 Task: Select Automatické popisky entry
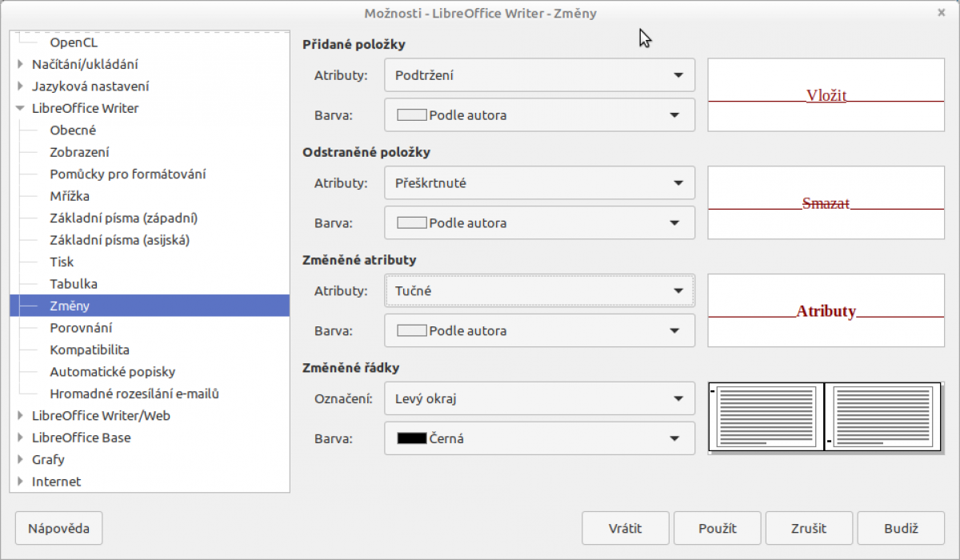(113, 372)
